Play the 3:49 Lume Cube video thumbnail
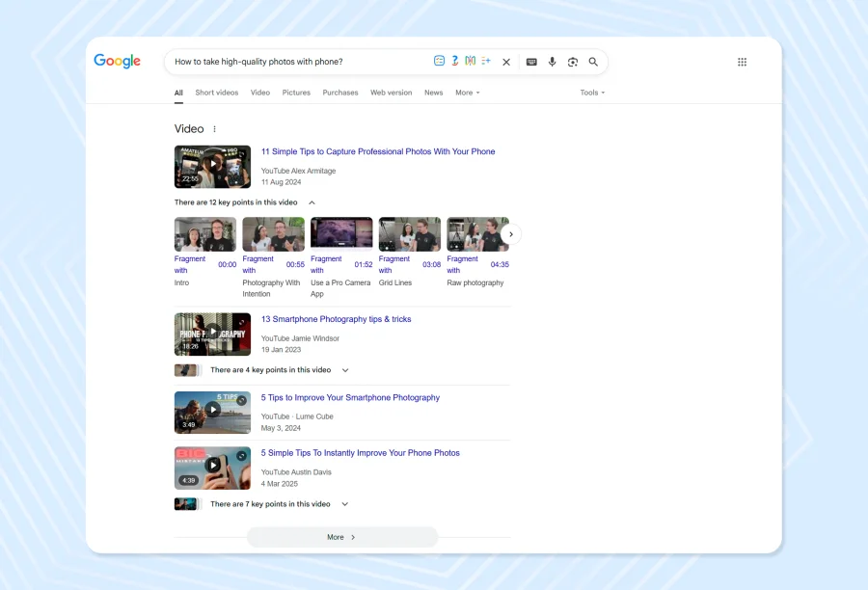This screenshot has width=868, height=590. point(212,413)
